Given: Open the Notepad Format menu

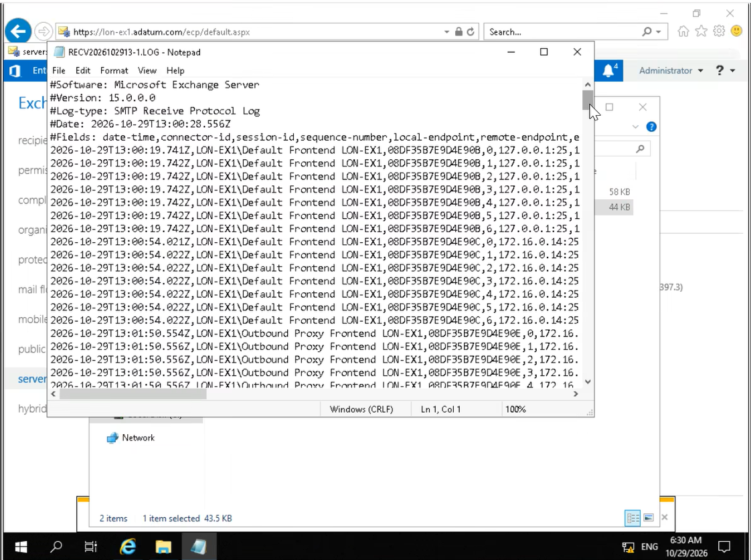Looking at the screenshot, I should (114, 70).
